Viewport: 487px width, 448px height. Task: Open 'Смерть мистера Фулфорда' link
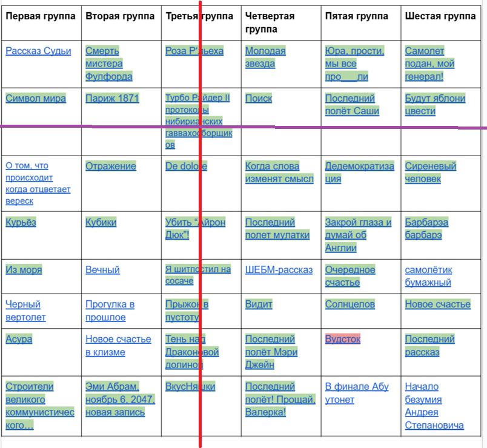(x=108, y=64)
